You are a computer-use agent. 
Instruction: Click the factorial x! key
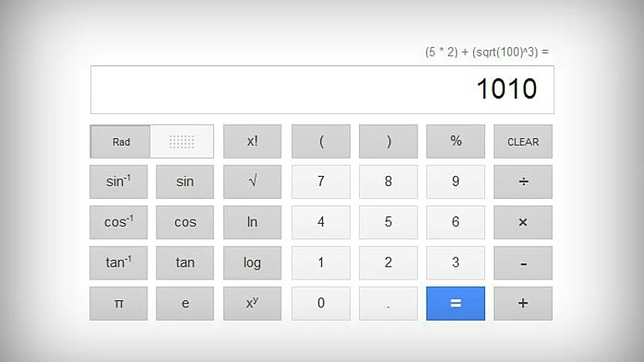(252, 142)
